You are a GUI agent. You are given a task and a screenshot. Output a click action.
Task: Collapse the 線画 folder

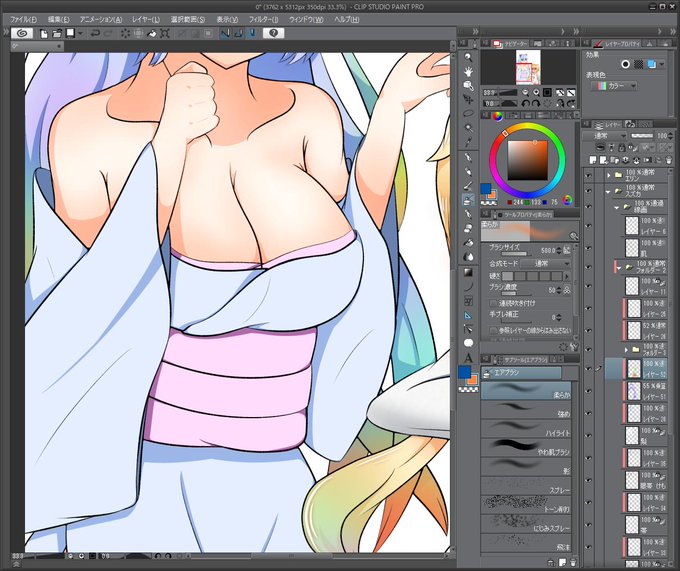click(617, 207)
